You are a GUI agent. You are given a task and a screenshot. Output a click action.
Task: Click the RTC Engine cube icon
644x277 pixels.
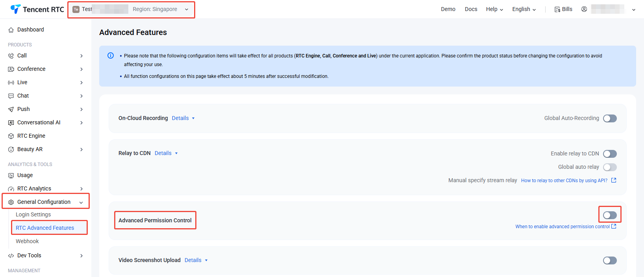coord(11,136)
